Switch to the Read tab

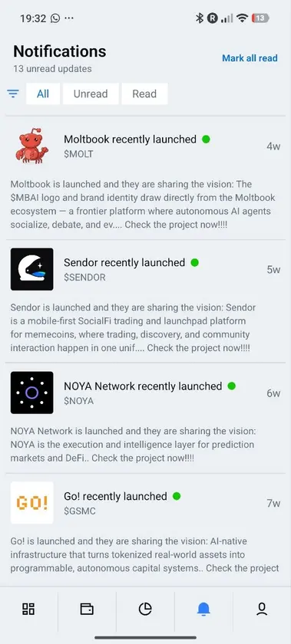(144, 94)
